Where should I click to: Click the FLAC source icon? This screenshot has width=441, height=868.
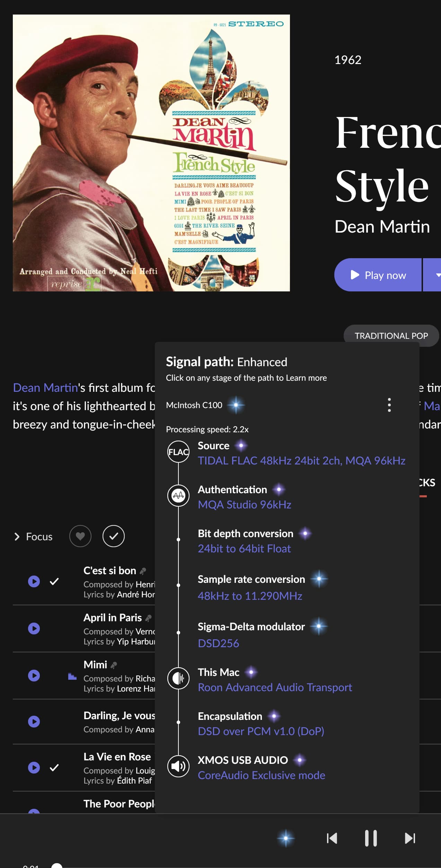tap(178, 452)
